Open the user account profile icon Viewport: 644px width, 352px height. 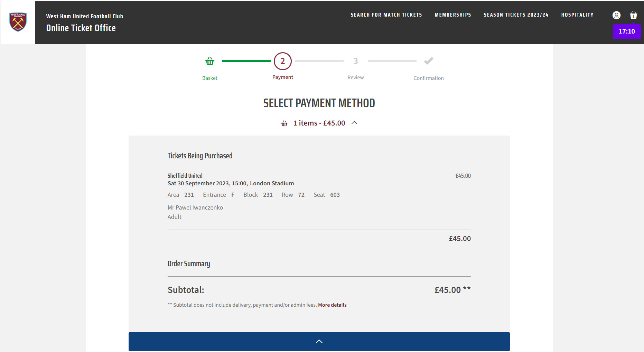(x=616, y=15)
